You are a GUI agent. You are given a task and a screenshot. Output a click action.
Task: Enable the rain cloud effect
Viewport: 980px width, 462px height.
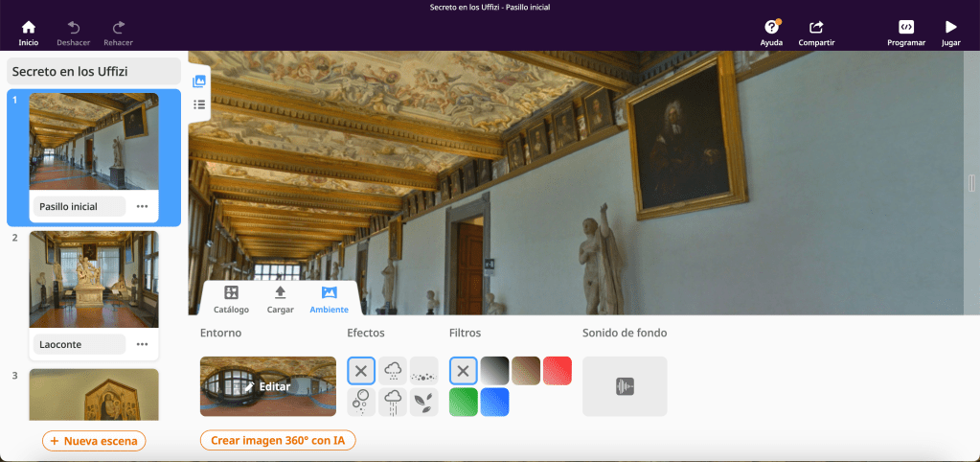[393, 402]
